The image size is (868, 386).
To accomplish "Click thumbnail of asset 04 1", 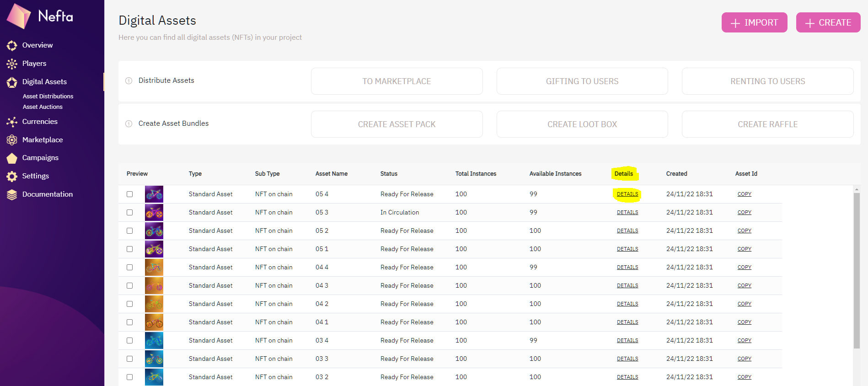I will point(154,322).
